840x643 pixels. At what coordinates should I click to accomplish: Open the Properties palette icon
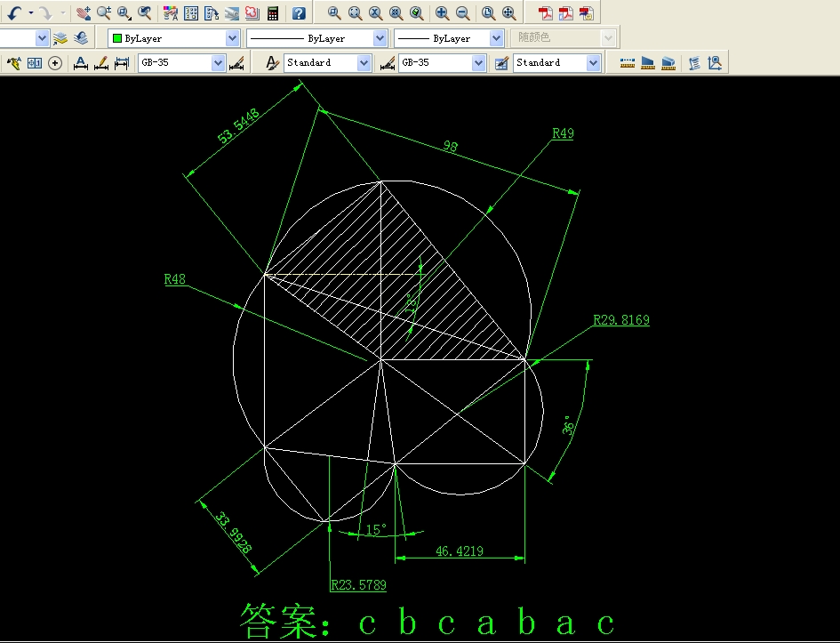tap(171, 12)
